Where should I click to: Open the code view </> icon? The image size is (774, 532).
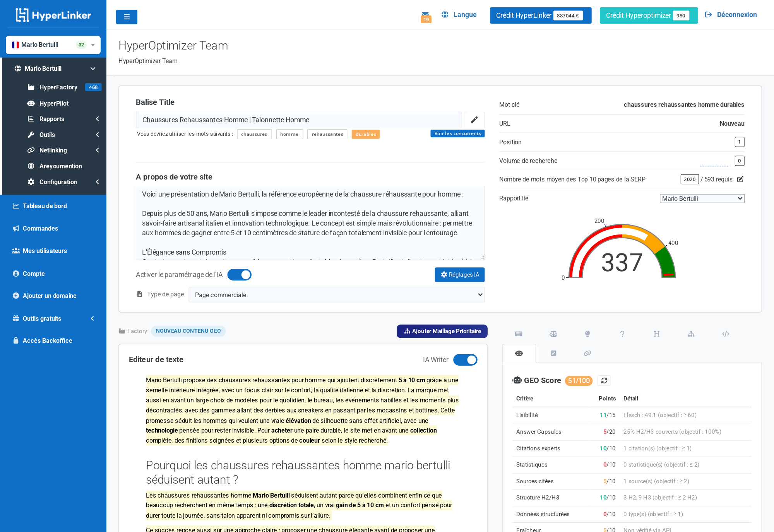tap(726, 334)
